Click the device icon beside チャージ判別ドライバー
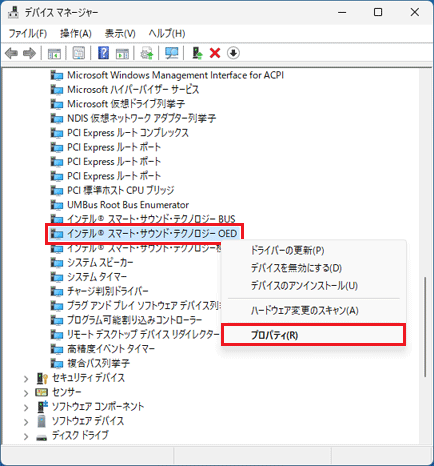The height and width of the screenshot is (466, 434). pyautogui.click(x=57, y=291)
